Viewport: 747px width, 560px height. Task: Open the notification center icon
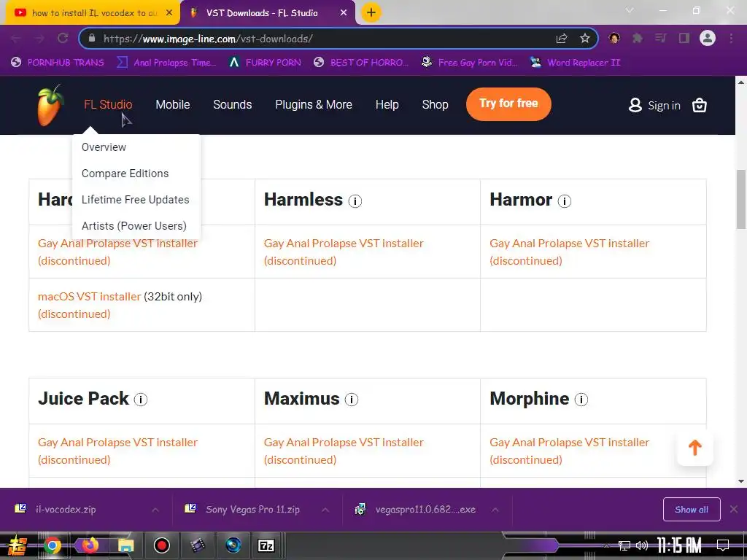tap(723, 545)
